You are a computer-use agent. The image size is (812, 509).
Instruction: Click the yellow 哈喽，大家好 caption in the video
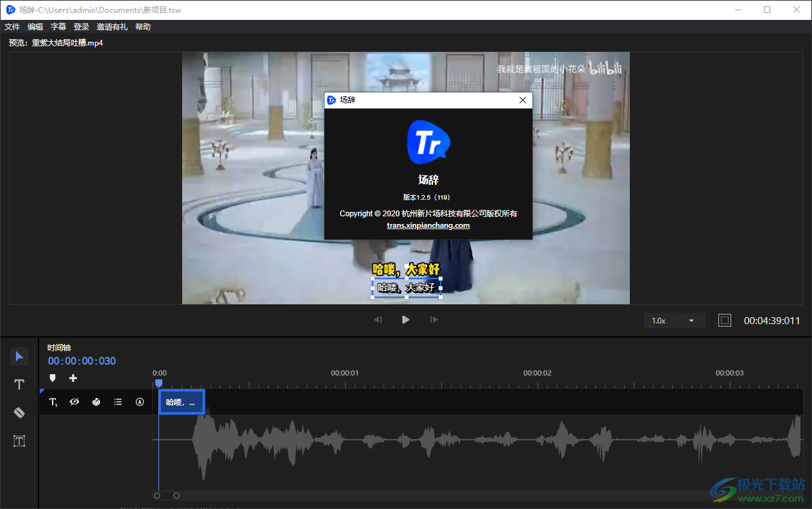coord(407,269)
